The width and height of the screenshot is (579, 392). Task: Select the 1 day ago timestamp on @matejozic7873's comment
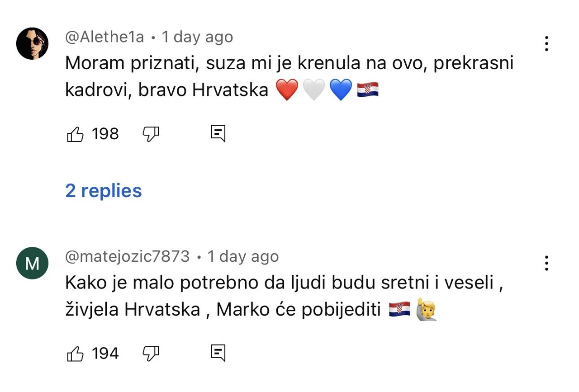[243, 256]
